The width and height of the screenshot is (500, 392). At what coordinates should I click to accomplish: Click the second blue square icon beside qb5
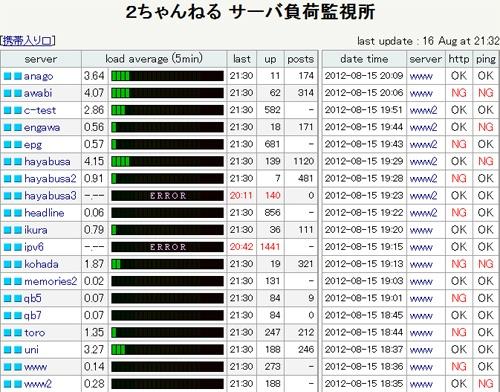[18, 299]
